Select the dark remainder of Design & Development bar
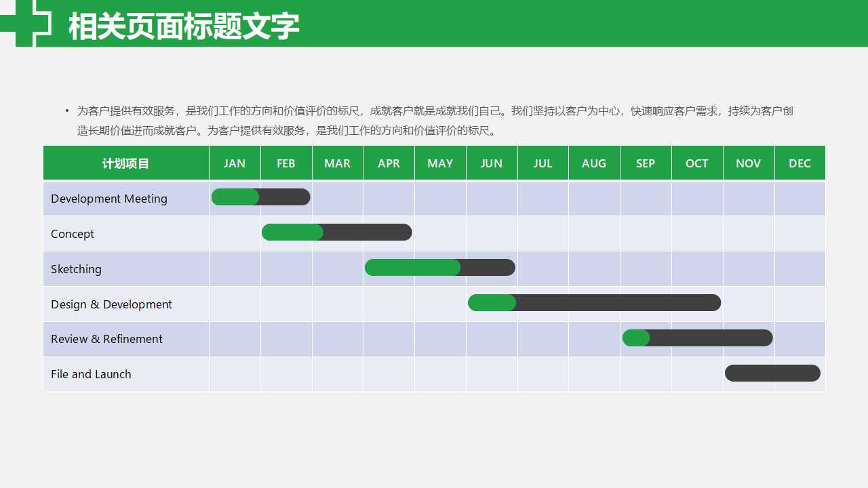This screenshot has width=868, height=488. 618,303
